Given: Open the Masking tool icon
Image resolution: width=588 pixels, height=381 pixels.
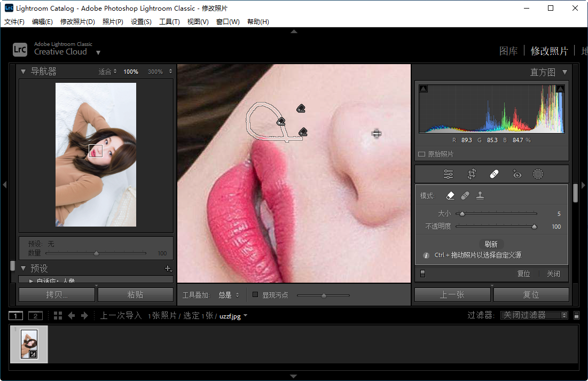Looking at the screenshot, I should (538, 174).
